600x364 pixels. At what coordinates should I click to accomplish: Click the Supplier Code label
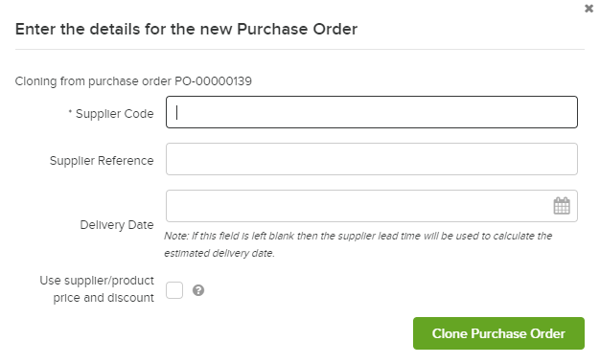(114, 114)
